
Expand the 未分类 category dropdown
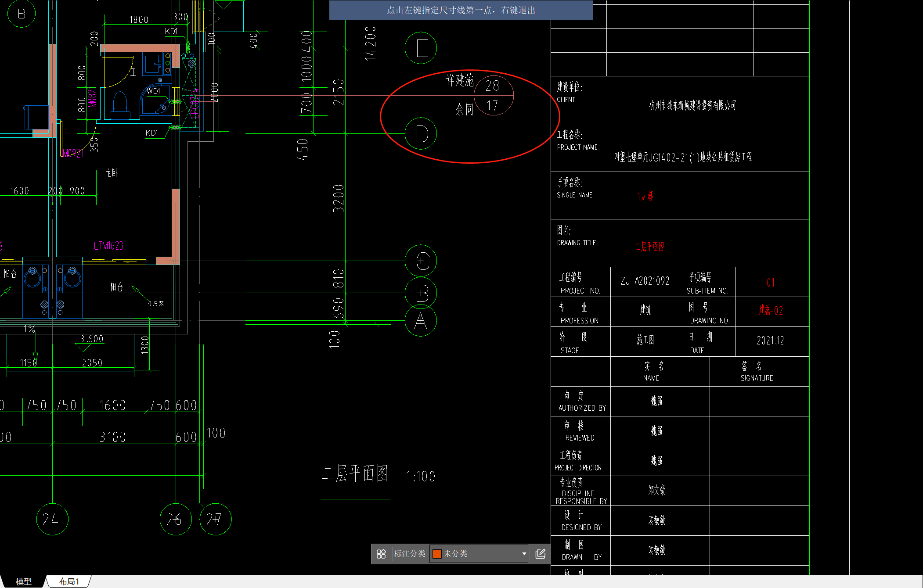(524, 554)
